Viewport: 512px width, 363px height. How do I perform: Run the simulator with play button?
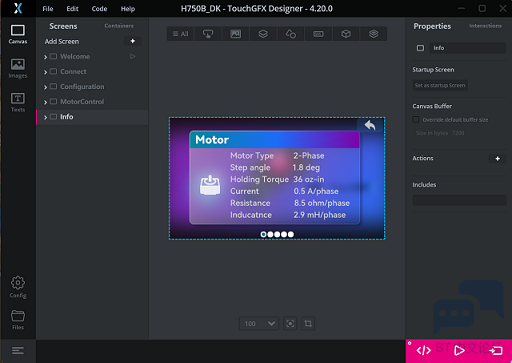(x=459, y=350)
